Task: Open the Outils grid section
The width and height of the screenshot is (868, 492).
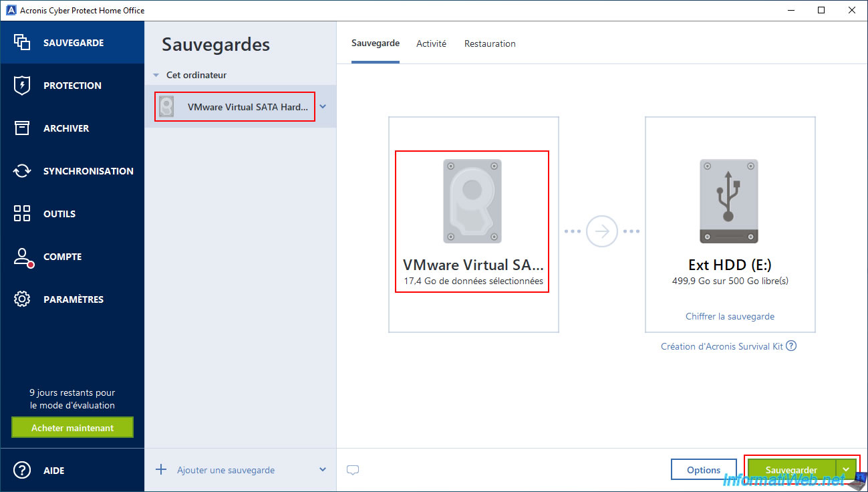Action: [x=72, y=213]
